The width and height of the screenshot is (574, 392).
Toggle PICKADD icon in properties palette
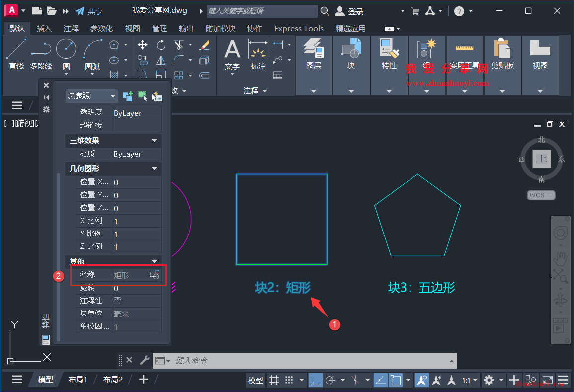(128, 96)
